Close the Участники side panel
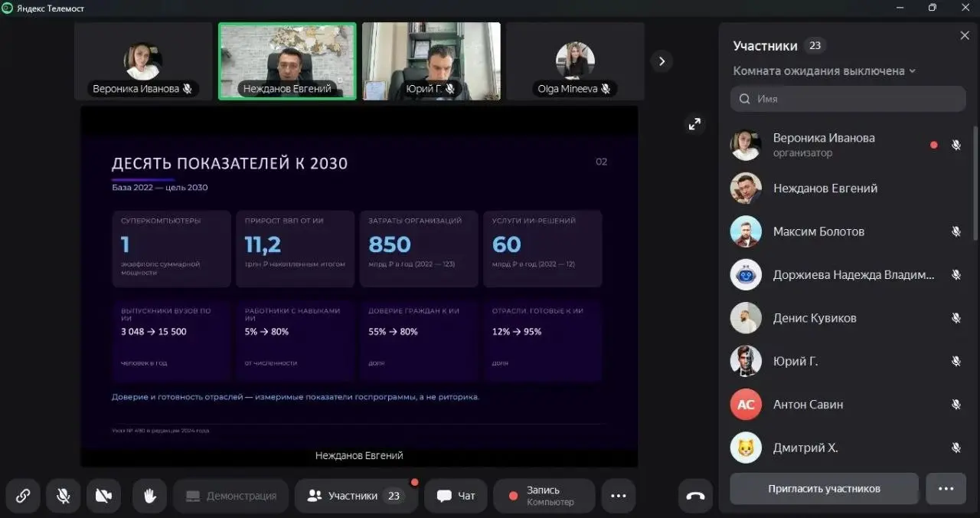Screen dimensions: 980x518 (965, 35)
